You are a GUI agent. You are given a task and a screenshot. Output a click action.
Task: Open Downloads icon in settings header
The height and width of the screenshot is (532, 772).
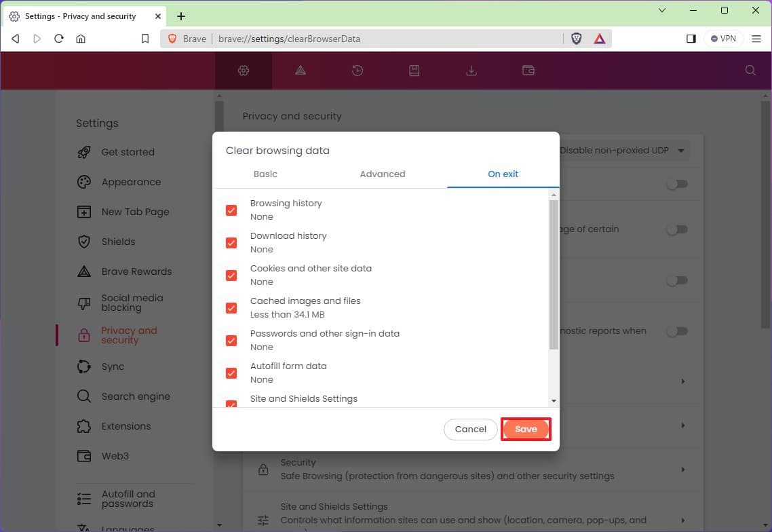pyautogui.click(x=471, y=70)
